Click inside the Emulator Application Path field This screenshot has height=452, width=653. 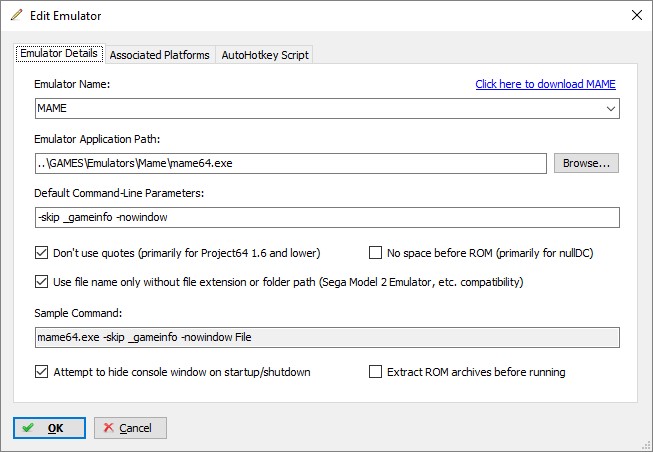click(291, 163)
